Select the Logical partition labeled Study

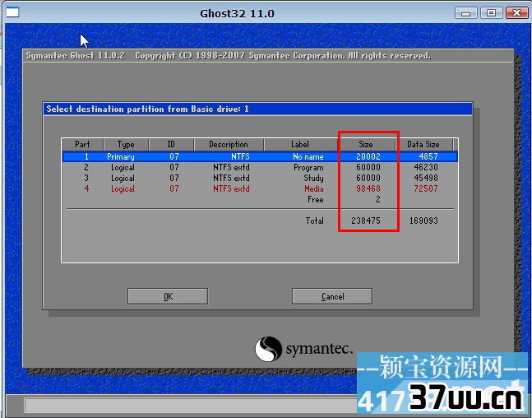pos(260,178)
